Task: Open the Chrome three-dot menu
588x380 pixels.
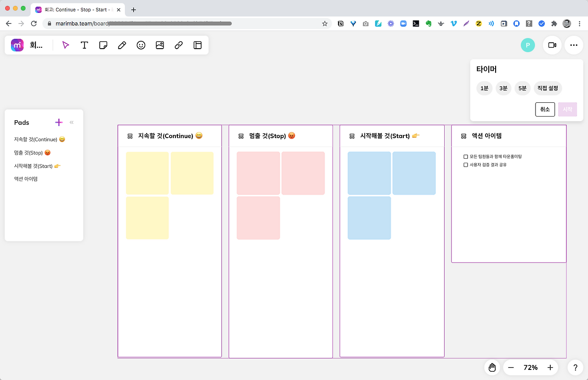Action: click(x=580, y=23)
